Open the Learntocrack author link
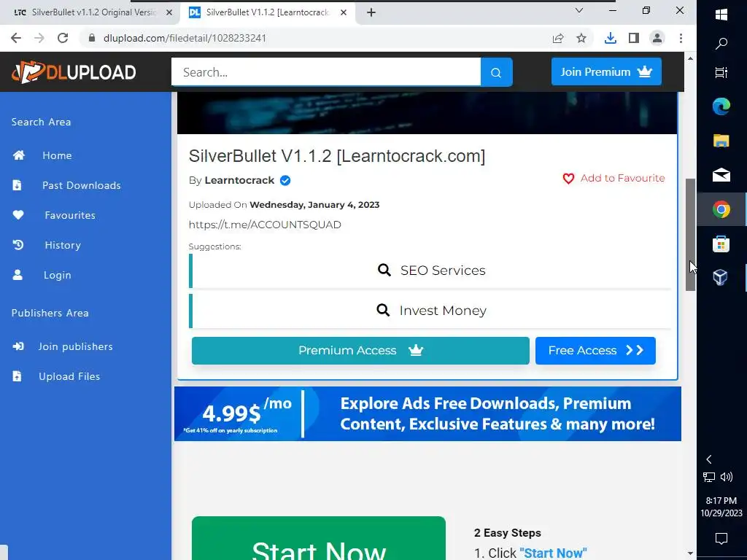 point(239,181)
